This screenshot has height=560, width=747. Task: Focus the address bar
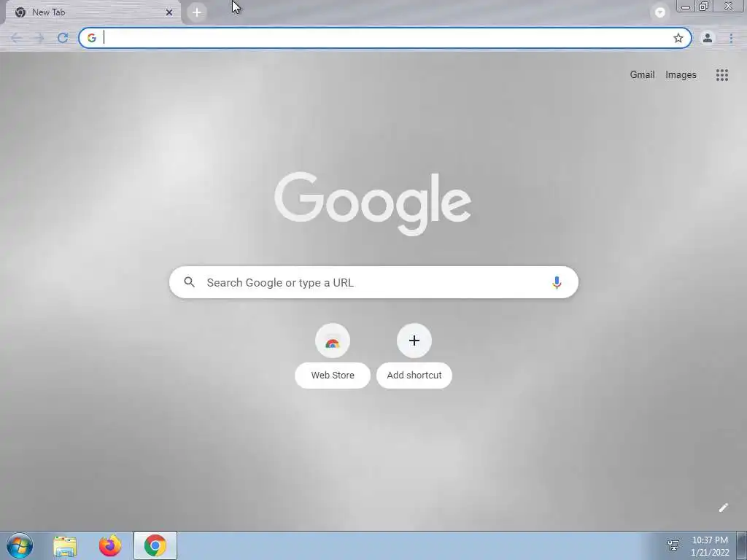[x=385, y=38]
